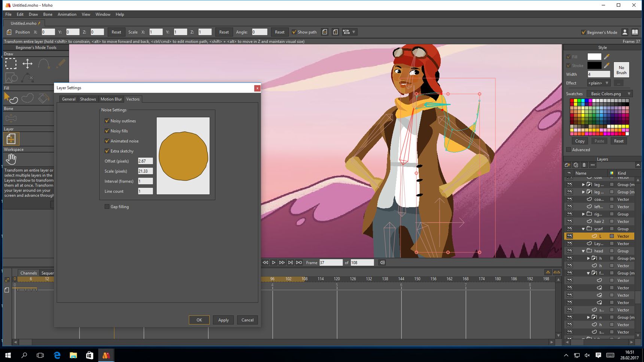Collapse the head group layer
The height and width of the screenshot is (362, 644).
[x=583, y=251]
